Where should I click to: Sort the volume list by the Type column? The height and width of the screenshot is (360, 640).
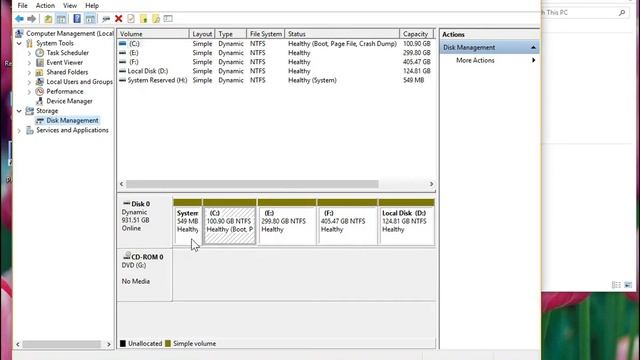[231, 34]
